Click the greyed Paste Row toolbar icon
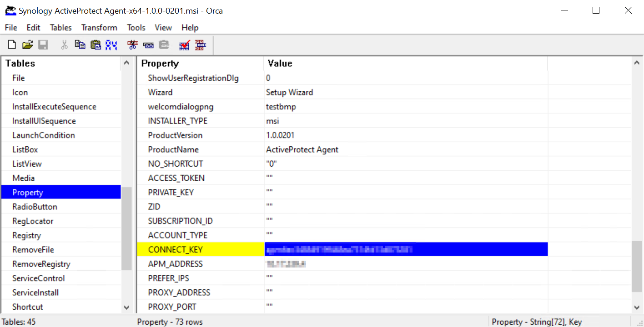The height and width of the screenshot is (327, 644). tap(164, 45)
